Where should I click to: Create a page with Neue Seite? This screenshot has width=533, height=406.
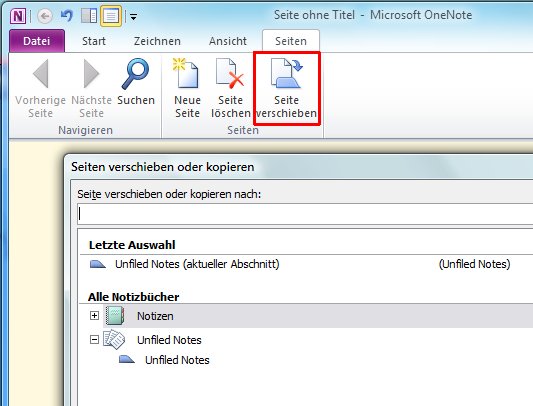(187, 88)
